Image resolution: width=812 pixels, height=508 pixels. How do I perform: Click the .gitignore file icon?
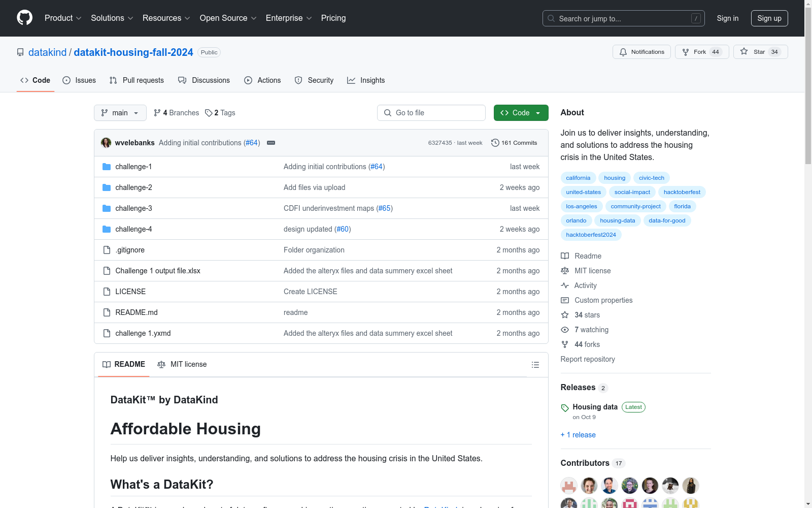107,250
